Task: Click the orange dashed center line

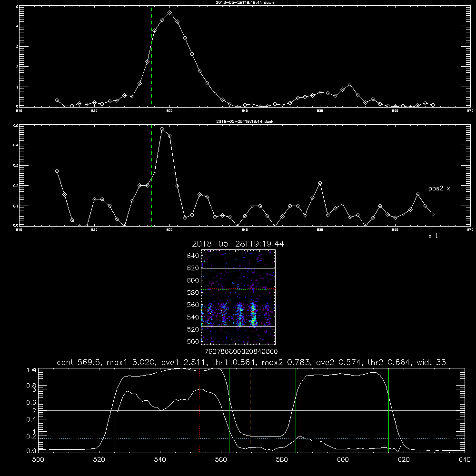Action: point(250,410)
